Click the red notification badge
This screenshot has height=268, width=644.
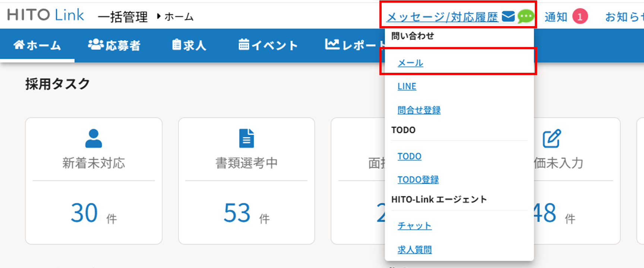(580, 17)
